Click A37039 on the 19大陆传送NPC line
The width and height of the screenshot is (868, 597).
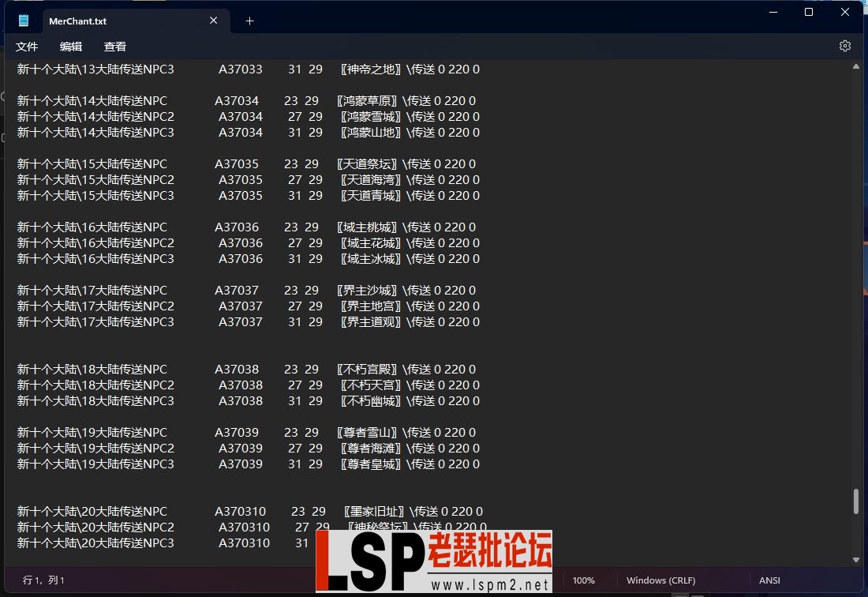pos(237,433)
